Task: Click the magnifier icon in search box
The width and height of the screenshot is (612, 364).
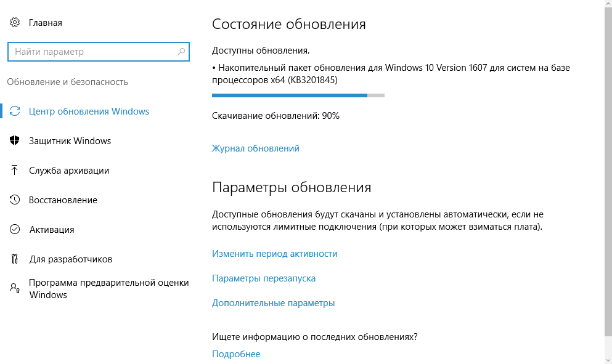Action: click(x=181, y=52)
